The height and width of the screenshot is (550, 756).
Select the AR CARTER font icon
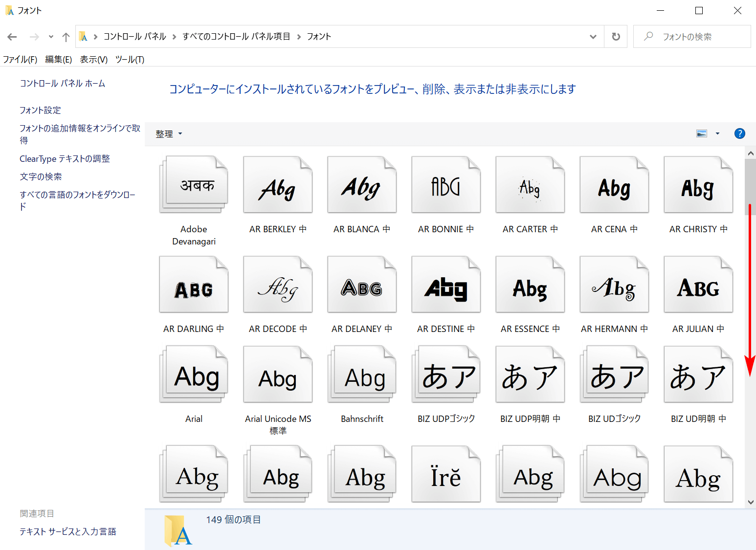[x=530, y=184]
